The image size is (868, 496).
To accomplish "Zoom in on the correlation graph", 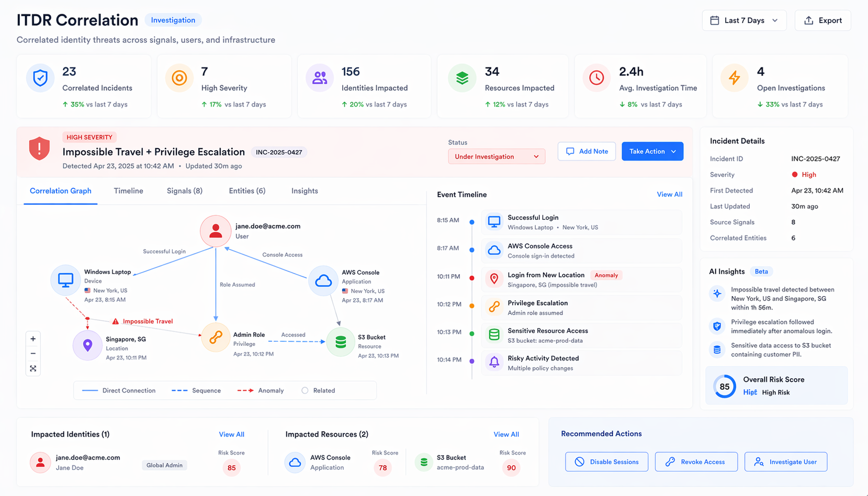I will (33, 339).
